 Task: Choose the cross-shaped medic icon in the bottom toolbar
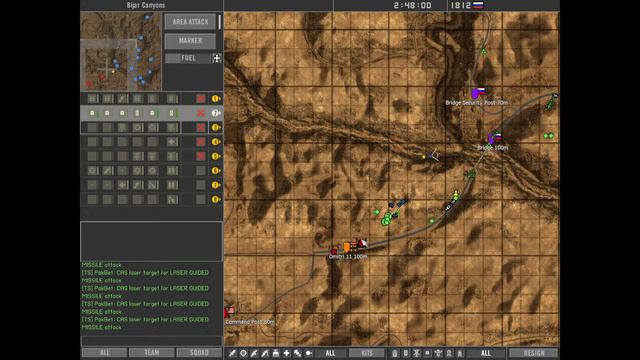(287, 353)
